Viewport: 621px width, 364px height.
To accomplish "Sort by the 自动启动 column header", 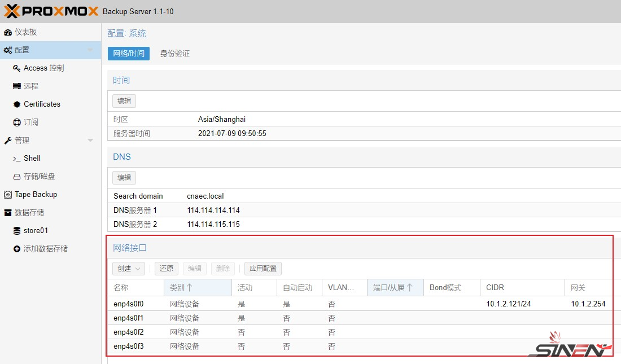I will click(299, 288).
